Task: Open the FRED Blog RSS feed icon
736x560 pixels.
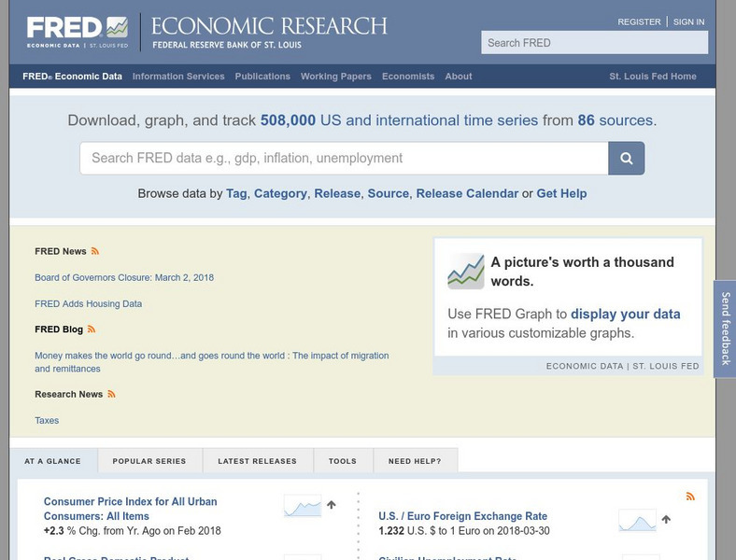Action: tap(92, 329)
